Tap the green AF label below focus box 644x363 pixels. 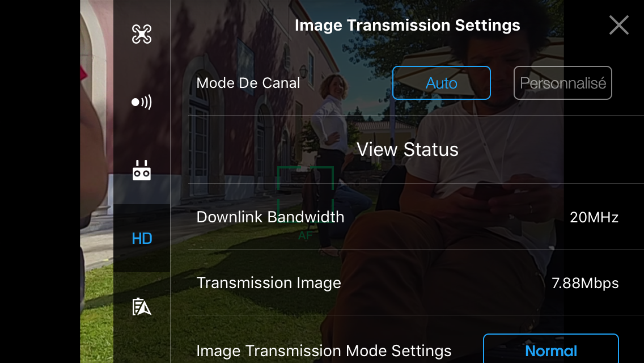[x=305, y=235]
